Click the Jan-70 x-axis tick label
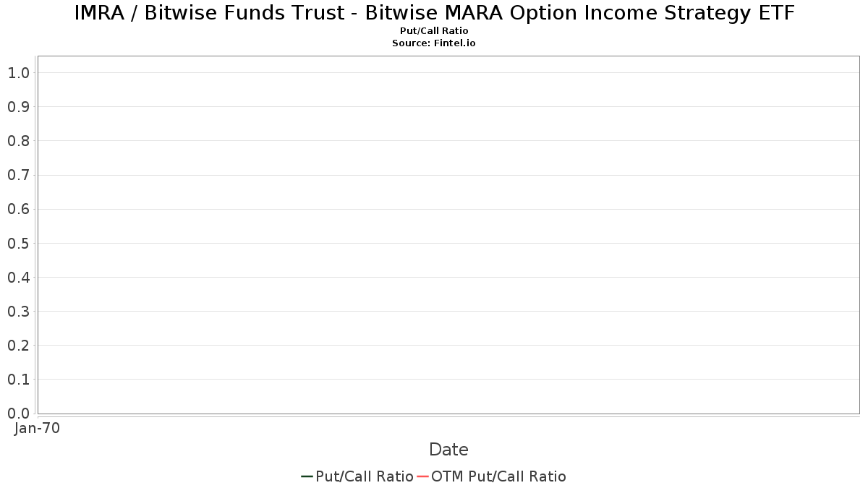868x488 pixels. (x=37, y=428)
